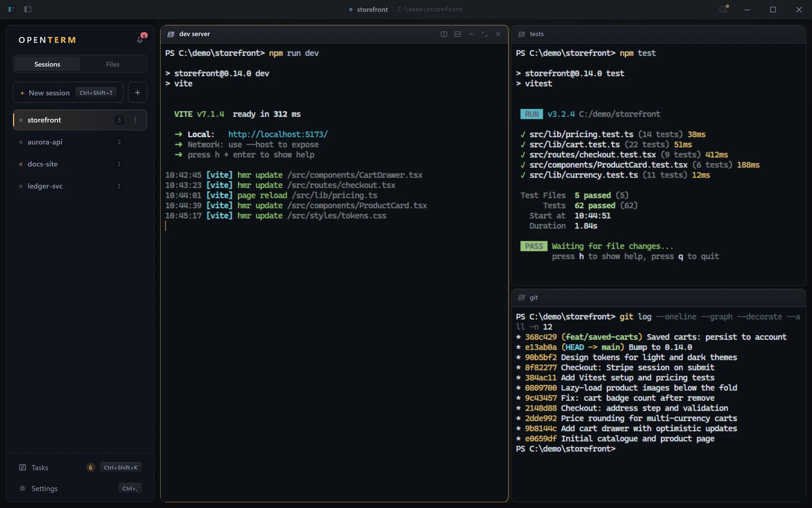812x508 pixels.
Task: Click the git pane terminal icon
Action: point(521,298)
